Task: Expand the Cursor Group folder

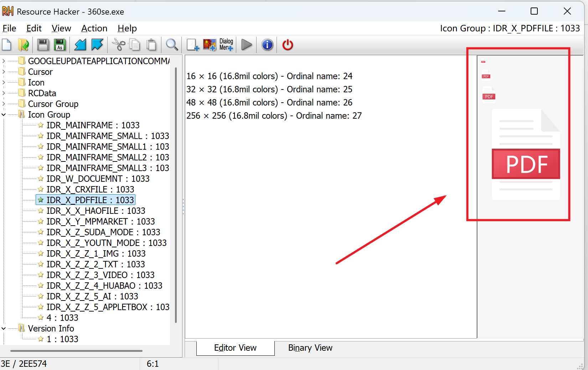Action: 4,104
